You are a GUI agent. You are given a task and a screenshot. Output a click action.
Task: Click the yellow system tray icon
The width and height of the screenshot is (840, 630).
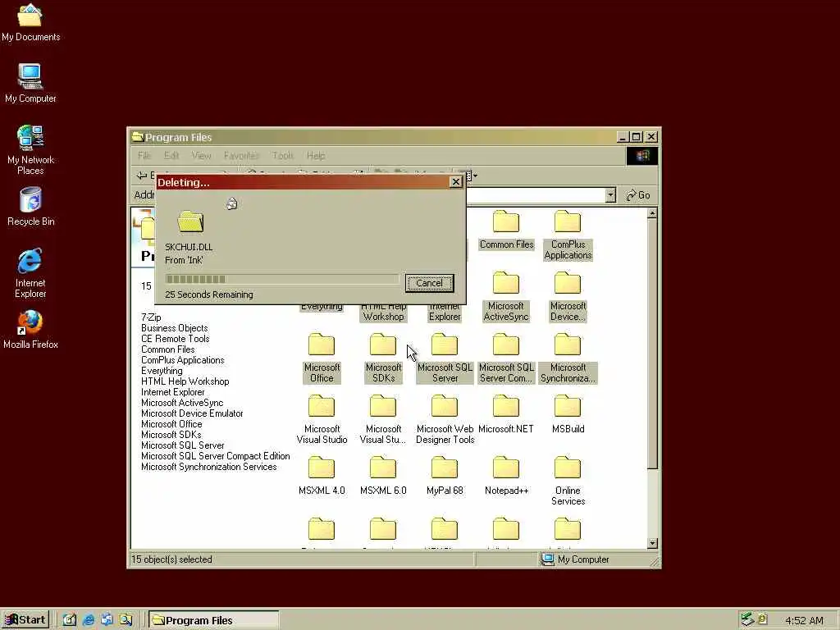click(x=763, y=619)
